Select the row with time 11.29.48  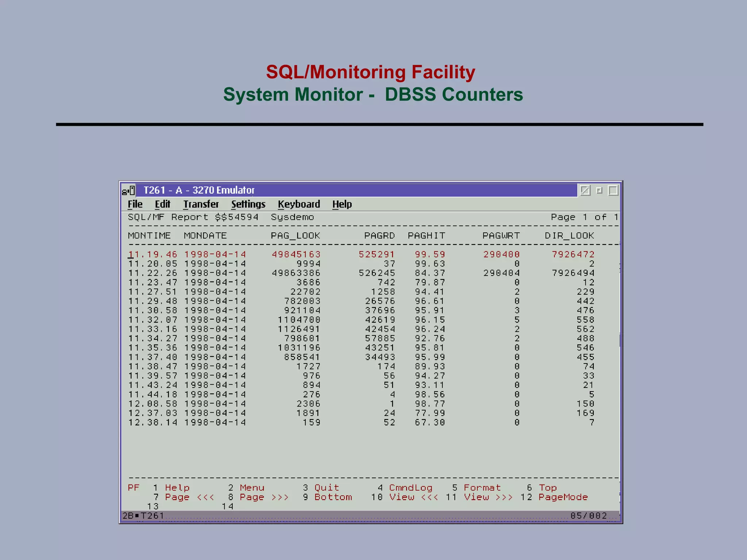(x=361, y=301)
